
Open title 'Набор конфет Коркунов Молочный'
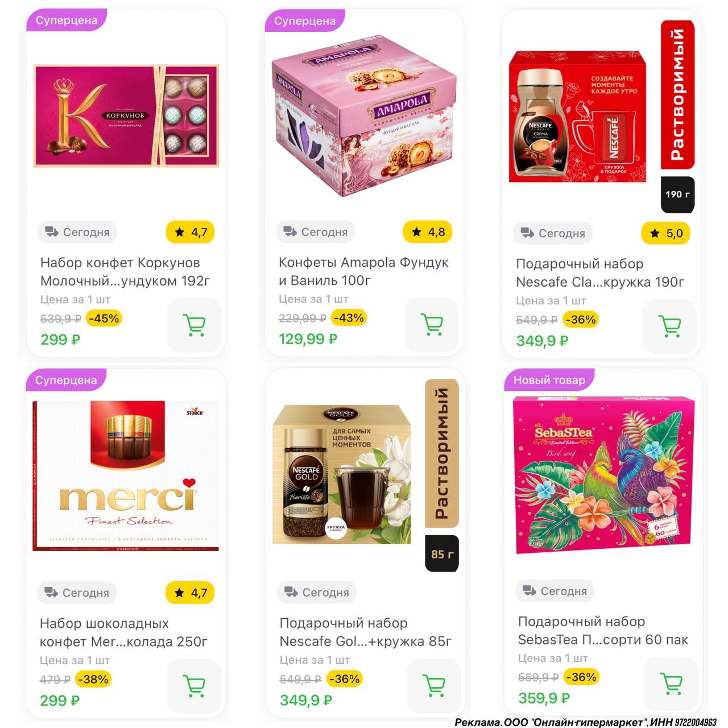click(125, 272)
